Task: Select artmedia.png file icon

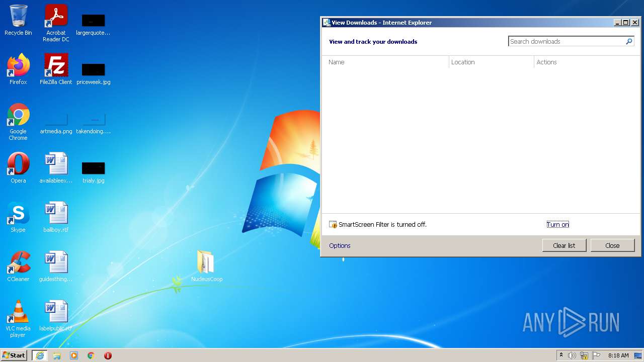Action: click(x=56, y=124)
